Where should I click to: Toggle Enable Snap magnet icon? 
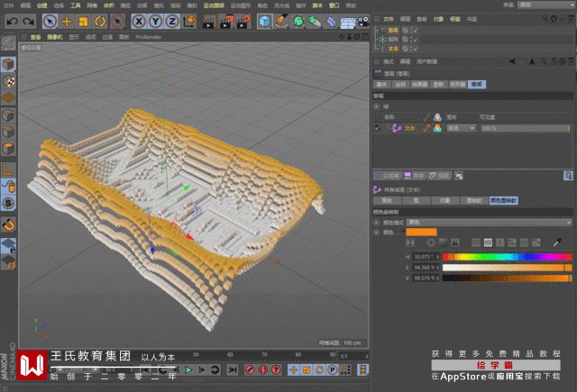[x=8, y=224]
